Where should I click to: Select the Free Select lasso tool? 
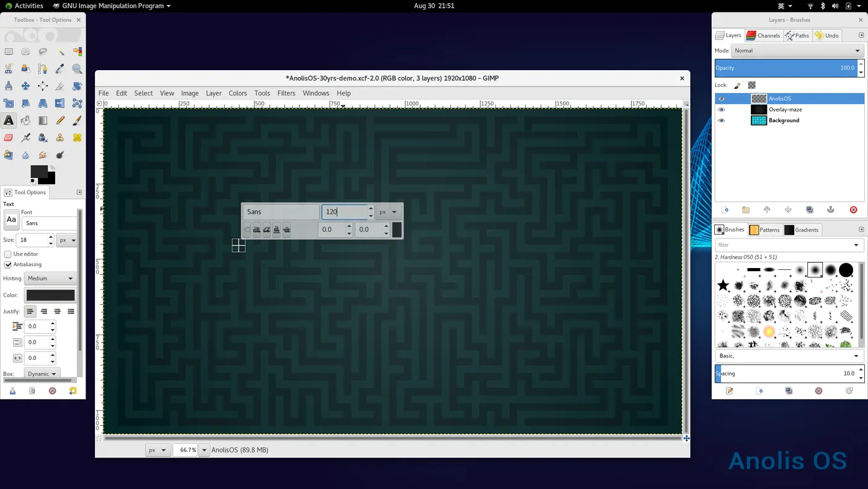tap(43, 52)
